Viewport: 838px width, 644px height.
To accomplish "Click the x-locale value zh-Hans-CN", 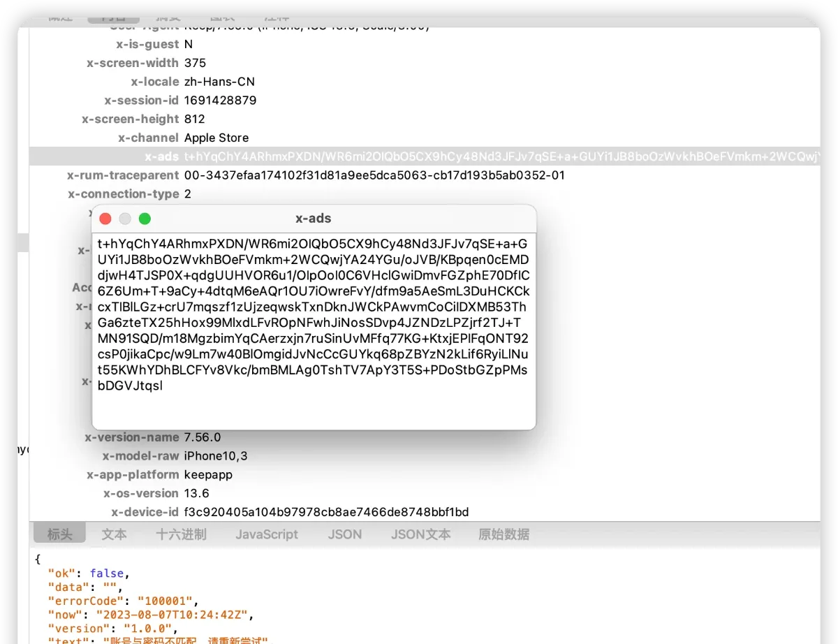I will (x=219, y=82).
